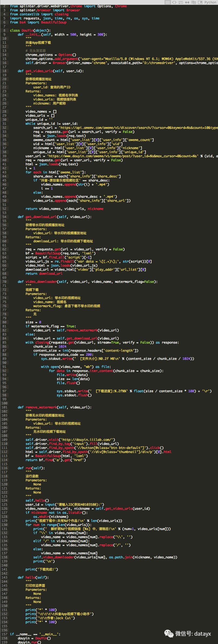Click the copy code icon
This screenshot has height=644, width=218.
click(x=193, y=2)
